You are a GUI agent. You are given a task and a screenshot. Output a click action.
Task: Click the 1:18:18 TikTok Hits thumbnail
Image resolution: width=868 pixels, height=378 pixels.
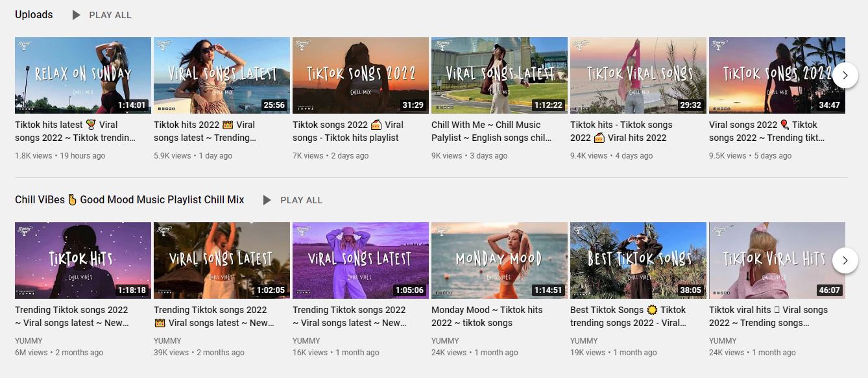click(83, 260)
